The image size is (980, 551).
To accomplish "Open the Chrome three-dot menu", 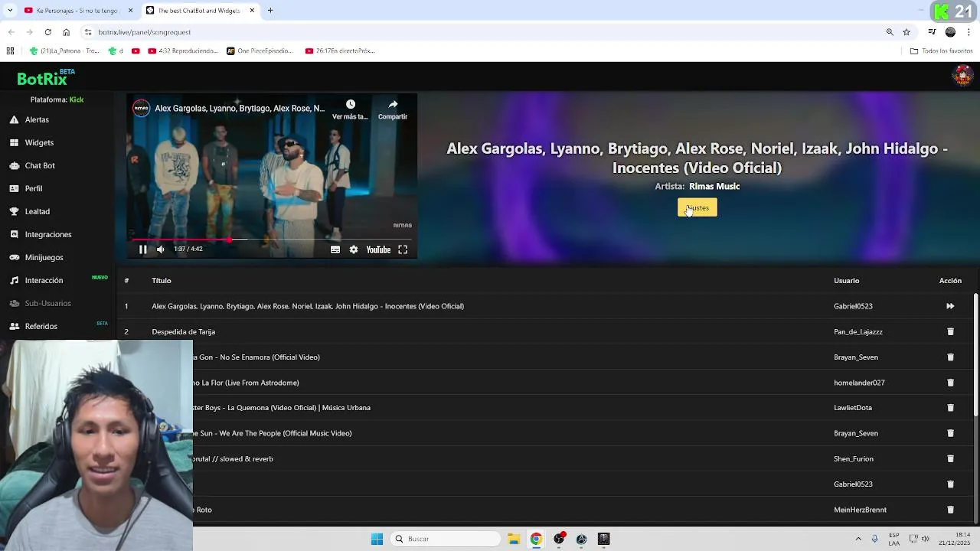I will pyautogui.click(x=969, y=32).
